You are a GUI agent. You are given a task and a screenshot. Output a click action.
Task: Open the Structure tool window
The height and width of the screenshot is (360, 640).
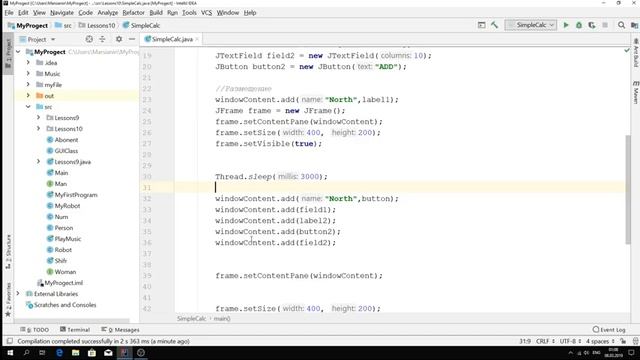(x=8, y=251)
